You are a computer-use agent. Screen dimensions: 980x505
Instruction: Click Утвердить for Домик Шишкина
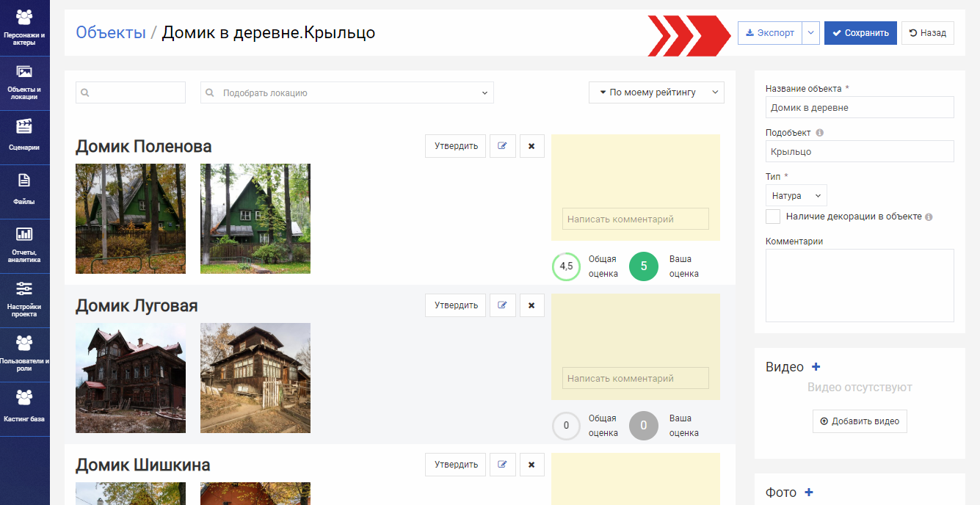(456, 465)
